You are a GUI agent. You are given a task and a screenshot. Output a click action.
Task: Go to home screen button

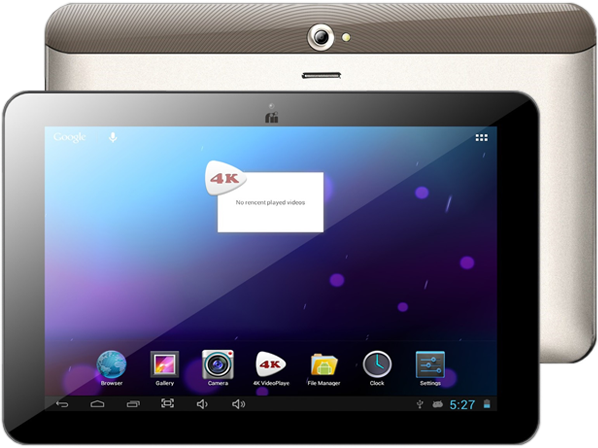coord(97,404)
